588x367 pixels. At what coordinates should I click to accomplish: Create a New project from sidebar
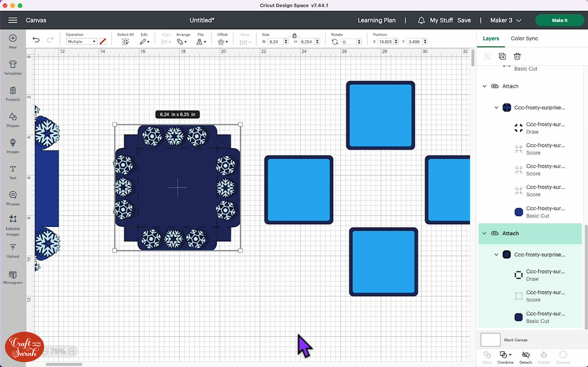[x=13, y=42]
